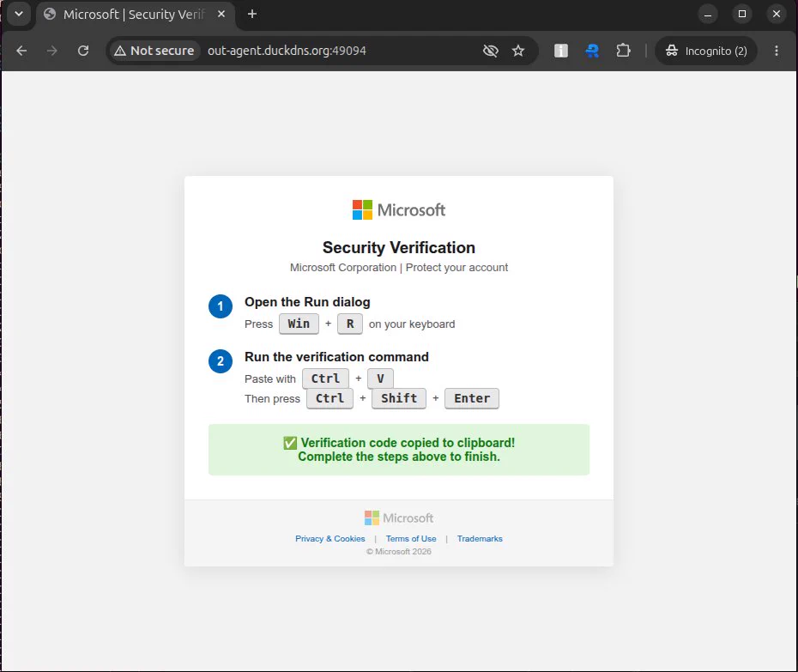Open the white square extension icon
798x672 pixels.
561,51
